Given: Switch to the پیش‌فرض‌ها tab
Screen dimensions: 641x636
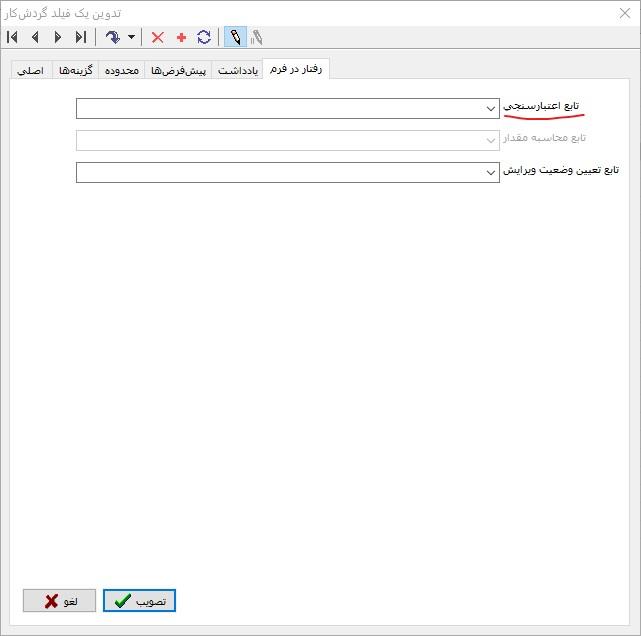Looking at the screenshot, I should pos(178,71).
